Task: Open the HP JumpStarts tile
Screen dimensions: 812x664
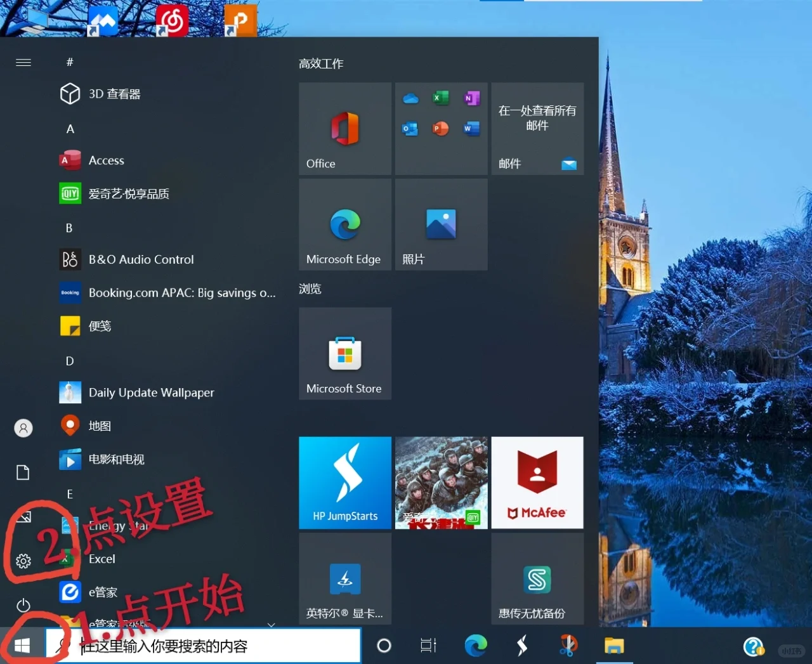Action: (x=344, y=482)
